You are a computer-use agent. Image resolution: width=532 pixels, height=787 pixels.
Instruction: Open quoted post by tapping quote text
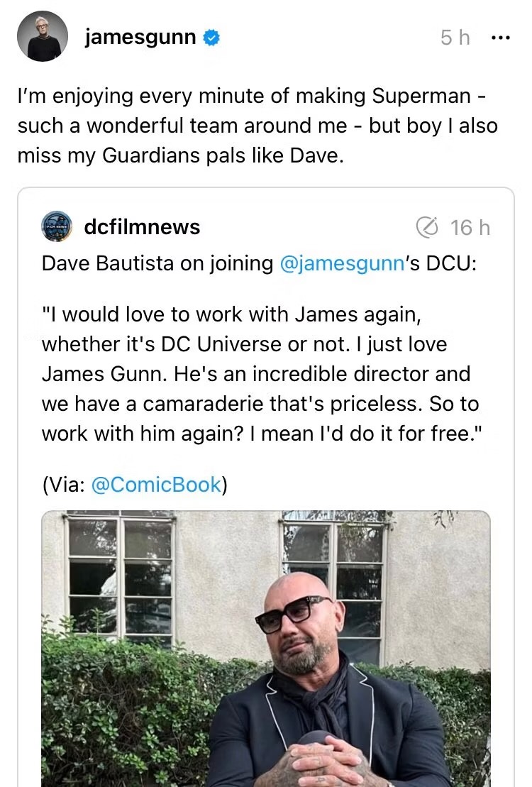click(x=261, y=374)
